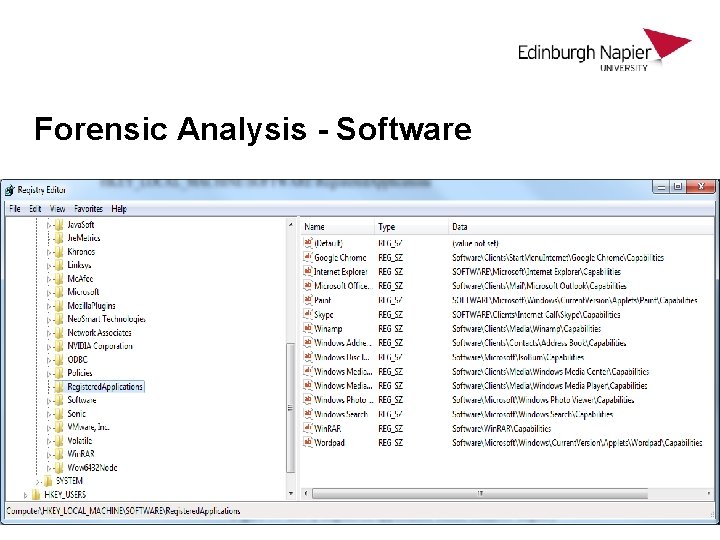The height and width of the screenshot is (540, 720).
Task: Click the Registry Editor title bar icon
Action: click(10, 190)
